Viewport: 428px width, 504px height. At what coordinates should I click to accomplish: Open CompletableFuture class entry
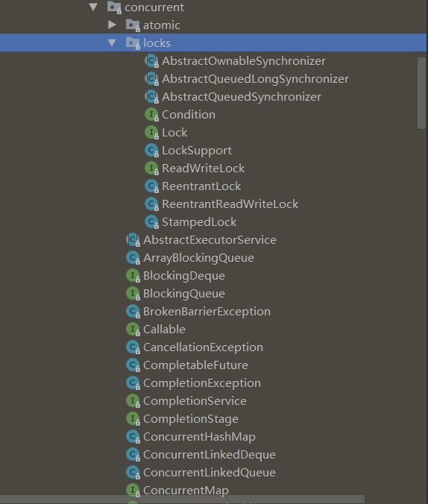point(195,365)
